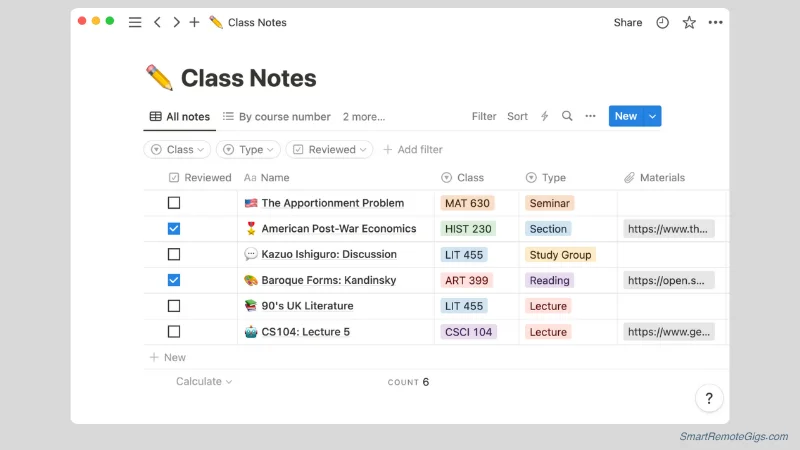Click empty Materials cell for 90's UK Literature
The height and width of the screenshot is (450, 800).
point(671,306)
